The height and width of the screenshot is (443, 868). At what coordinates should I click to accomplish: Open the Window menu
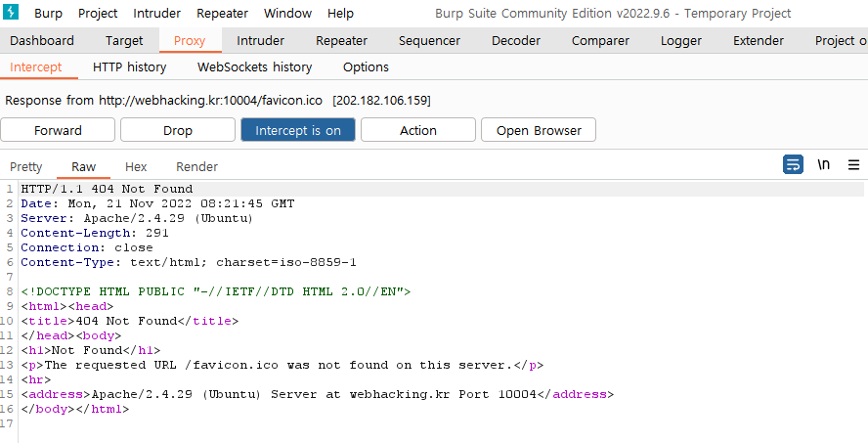[x=287, y=14]
